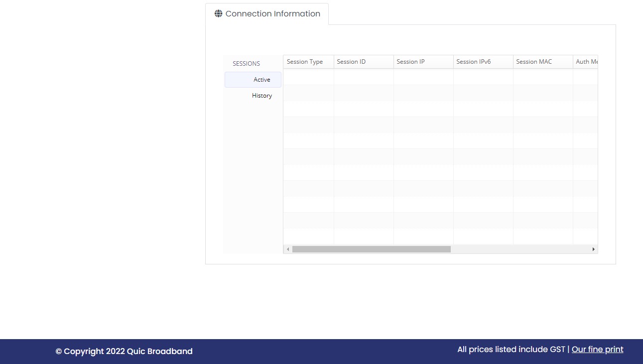Viewport: 643px width, 364px height.
Task: Click the globe icon beside Connection Information
Action: 218,14
